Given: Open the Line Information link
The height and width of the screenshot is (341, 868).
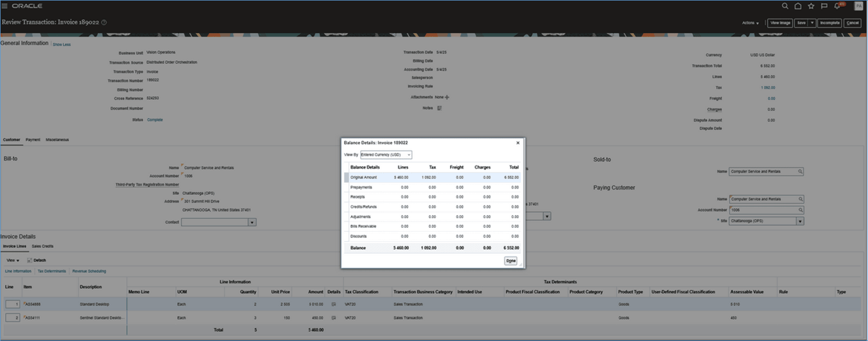Looking at the screenshot, I should point(18,271).
